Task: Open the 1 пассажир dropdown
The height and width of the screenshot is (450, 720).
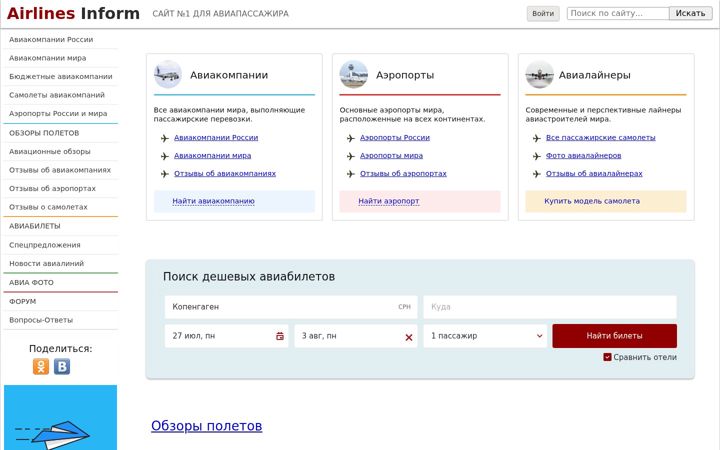Action: coord(485,336)
